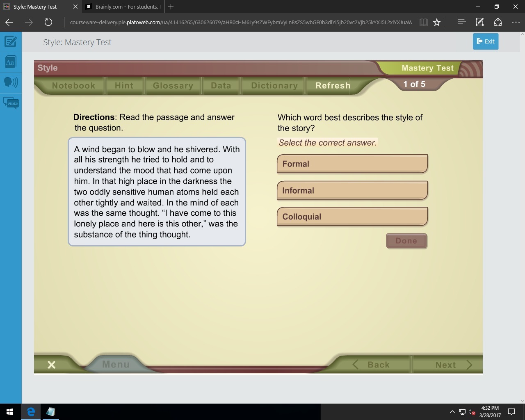This screenshot has height=420, width=525.
Task: Open the Hint tool
Action: pos(124,85)
